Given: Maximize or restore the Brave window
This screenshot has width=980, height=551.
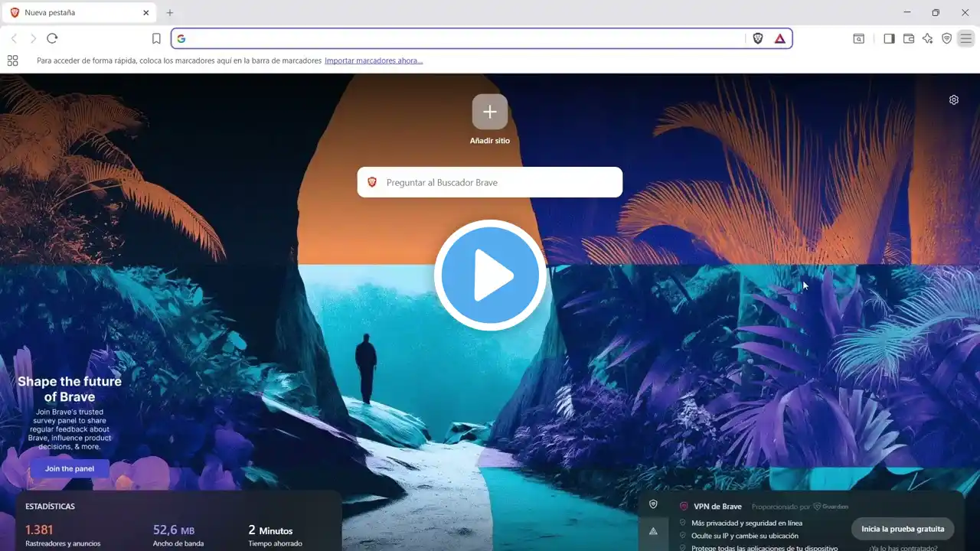Looking at the screenshot, I should (936, 12).
